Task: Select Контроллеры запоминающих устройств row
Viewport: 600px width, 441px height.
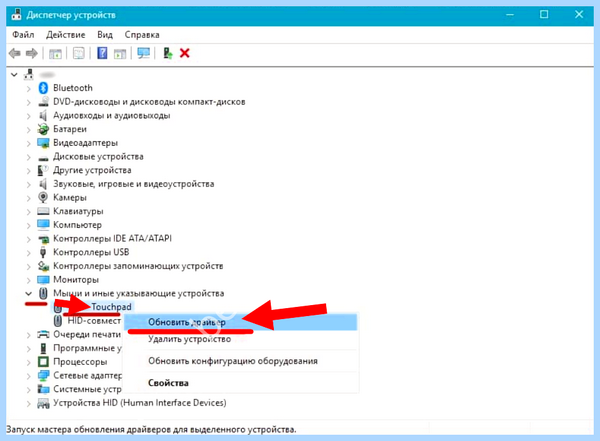Action: (x=138, y=266)
